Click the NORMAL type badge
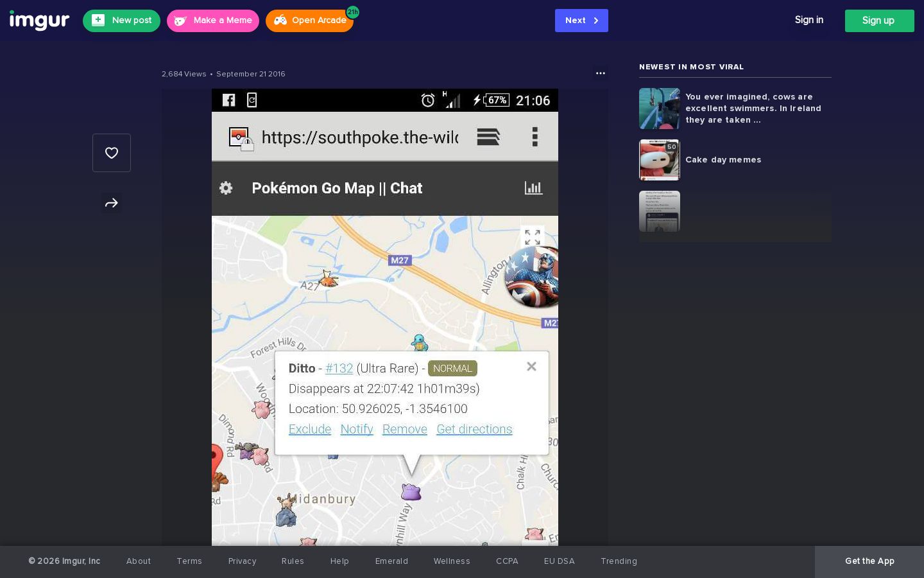924x578 pixels. coord(452,369)
